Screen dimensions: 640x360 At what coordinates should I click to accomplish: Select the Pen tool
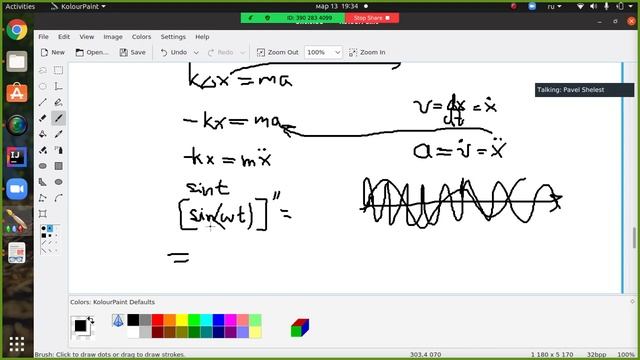[x=58, y=102]
